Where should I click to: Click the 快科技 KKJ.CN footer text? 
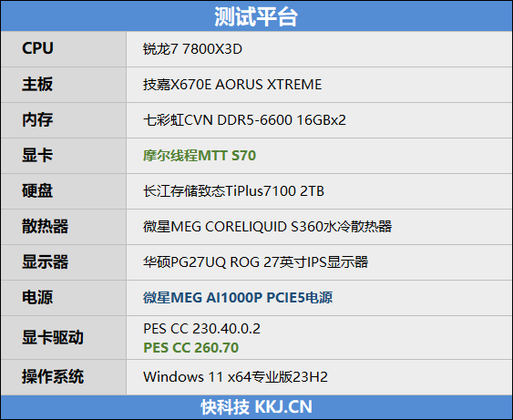coord(257,407)
